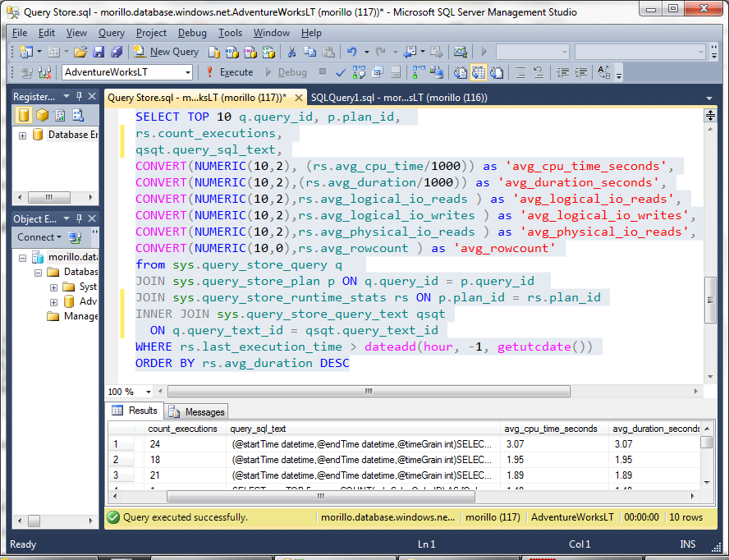Select Reporting Services in Registered Servers

(x=60, y=115)
